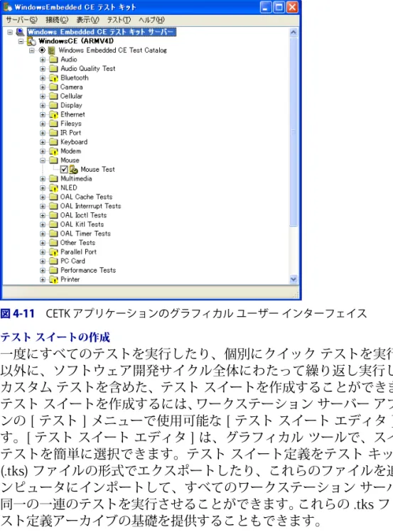Collapse the test kit server root node

tap(10, 32)
